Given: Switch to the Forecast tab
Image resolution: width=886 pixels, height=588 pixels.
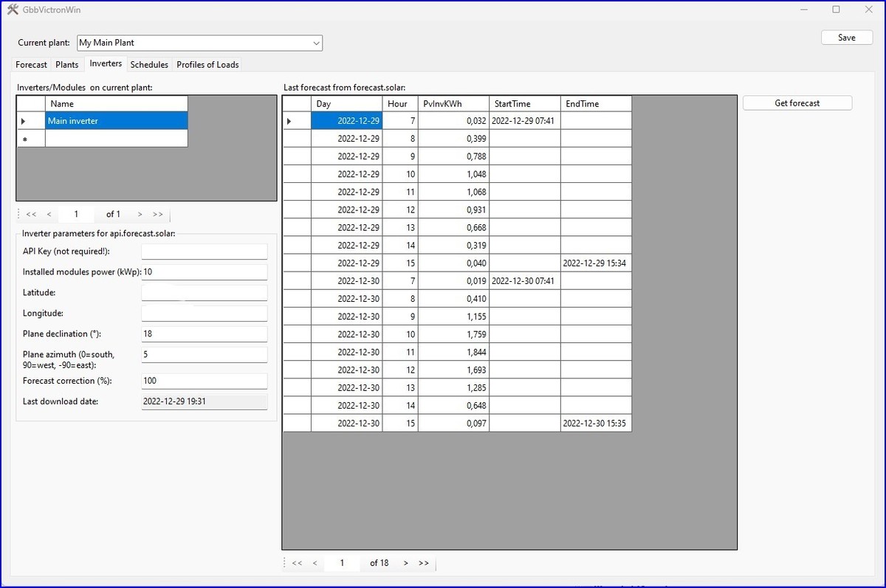Looking at the screenshot, I should pos(31,65).
